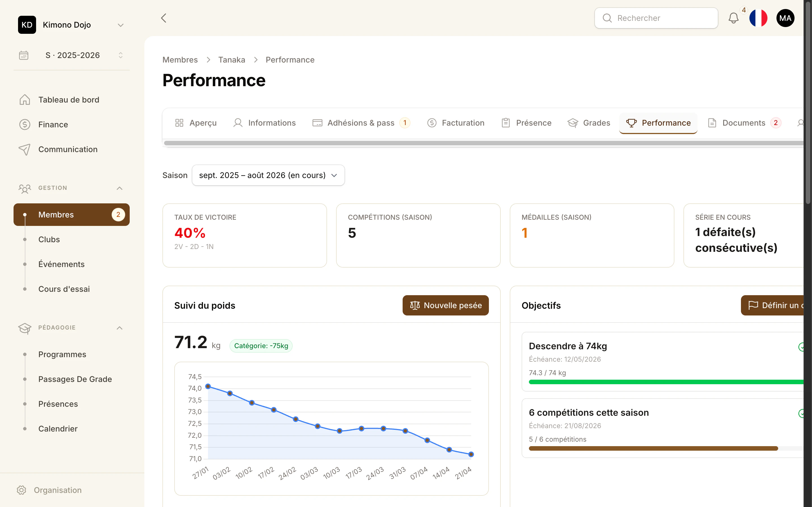Collapse the Gestion section
This screenshot has width=812, height=507.
coord(120,188)
